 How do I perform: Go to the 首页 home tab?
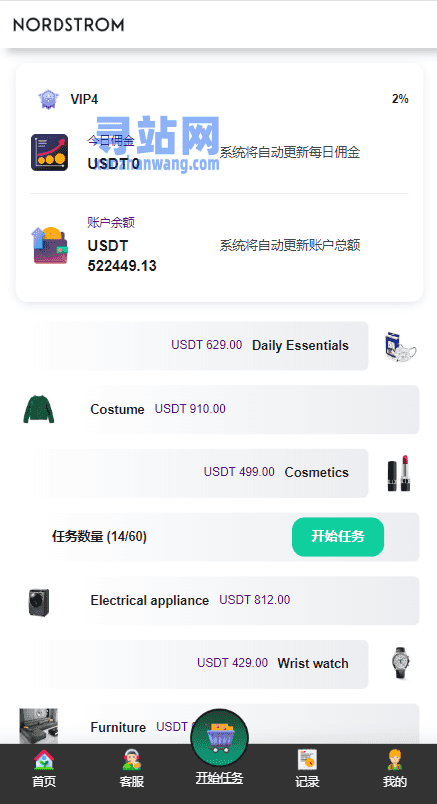pyautogui.click(x=44, y=769)
